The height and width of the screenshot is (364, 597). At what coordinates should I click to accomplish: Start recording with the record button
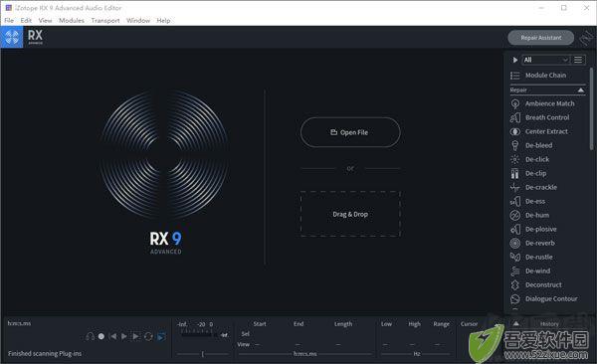[x=101, y=336]
